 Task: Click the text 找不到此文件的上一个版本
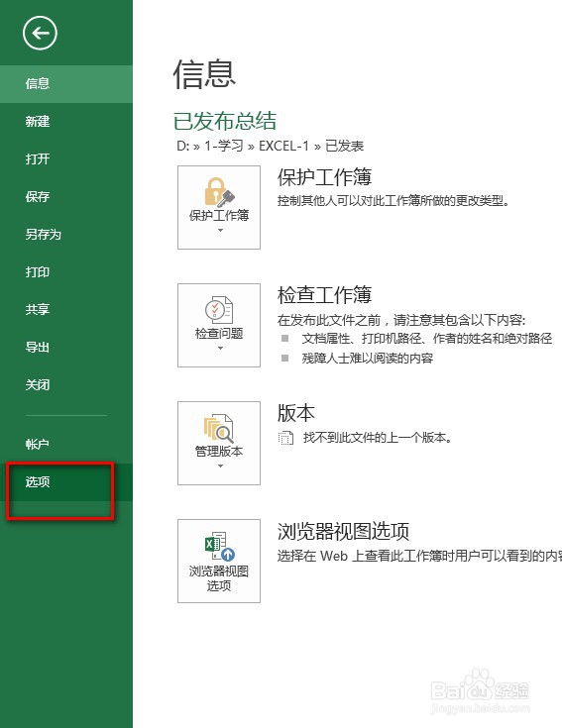377,438
